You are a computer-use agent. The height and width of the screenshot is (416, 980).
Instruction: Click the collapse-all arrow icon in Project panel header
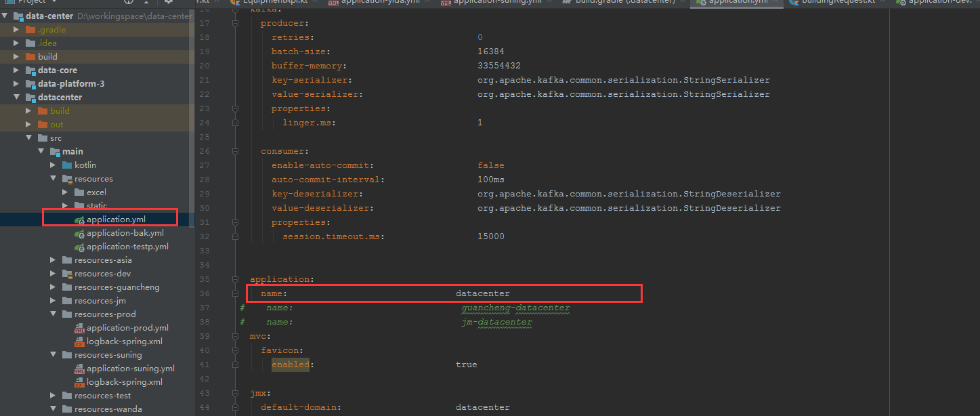146,2
